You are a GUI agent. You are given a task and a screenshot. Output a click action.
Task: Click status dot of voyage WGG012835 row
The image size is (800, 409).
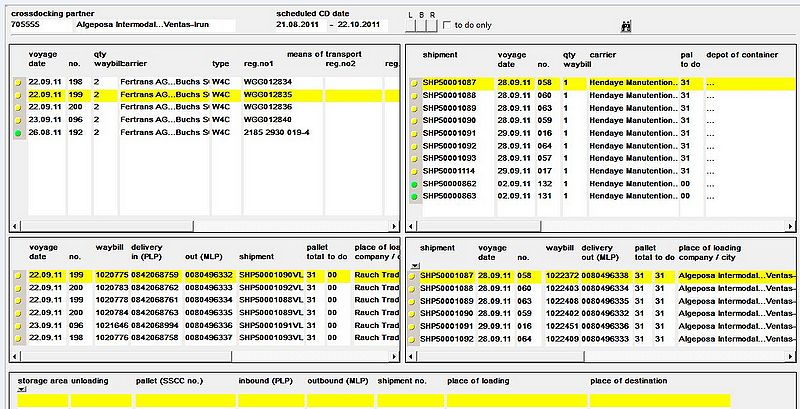[x=18, y=95]
